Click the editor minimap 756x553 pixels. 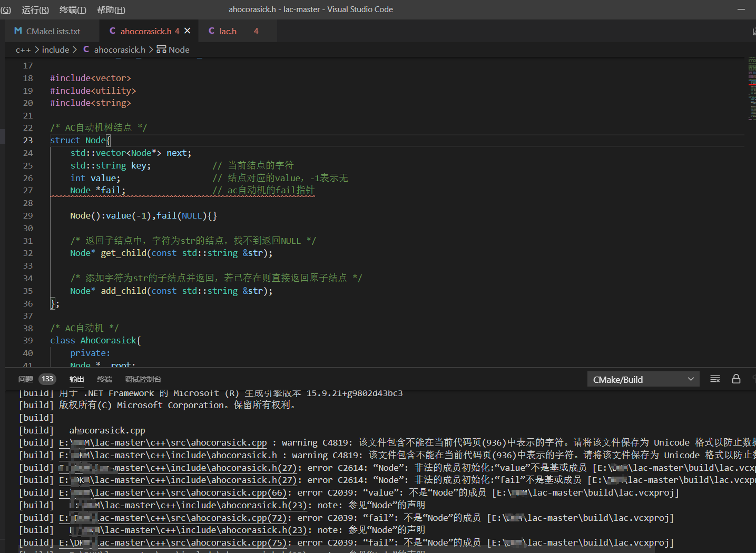point(752,88)
